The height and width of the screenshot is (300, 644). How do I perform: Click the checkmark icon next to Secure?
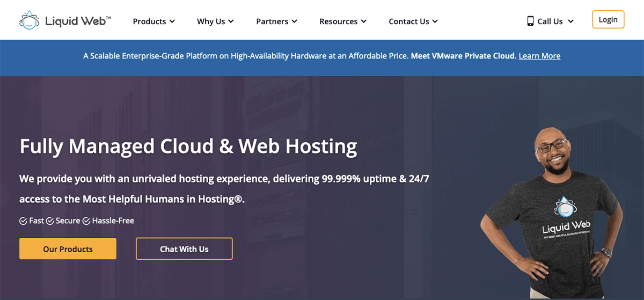[50, 221]
